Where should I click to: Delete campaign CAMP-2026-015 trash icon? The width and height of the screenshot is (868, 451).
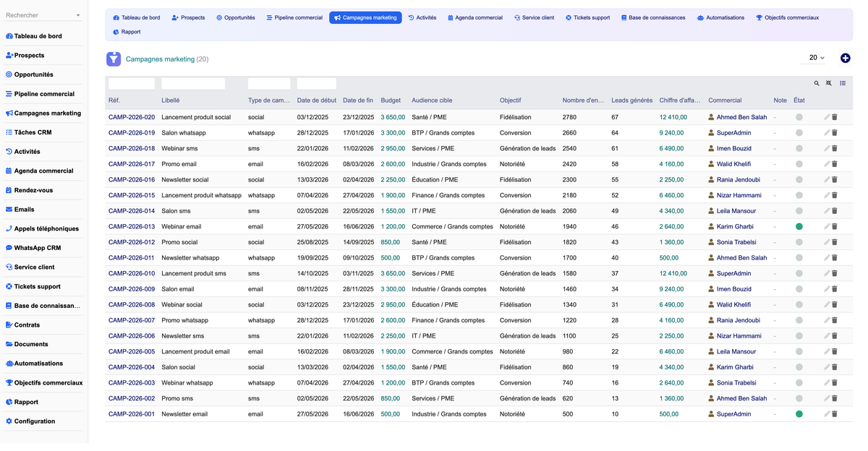[835, 195]
